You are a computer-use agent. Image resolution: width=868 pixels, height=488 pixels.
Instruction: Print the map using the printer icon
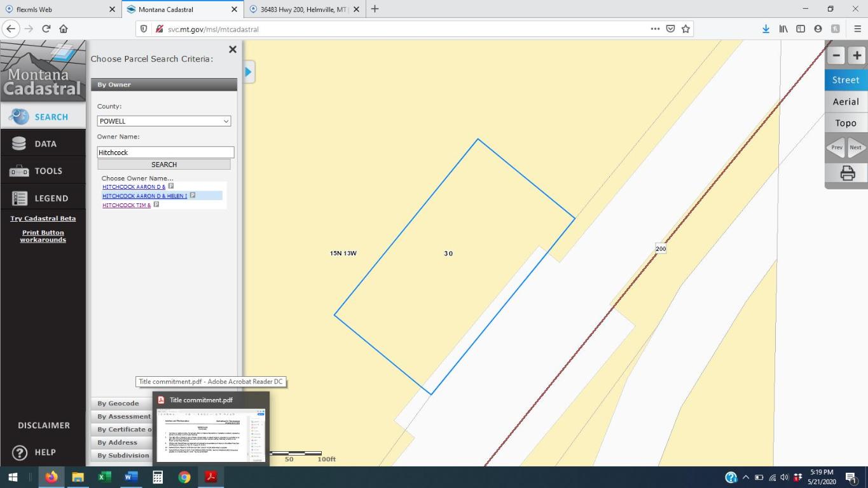pyautogui.click(x=847, y=173)
